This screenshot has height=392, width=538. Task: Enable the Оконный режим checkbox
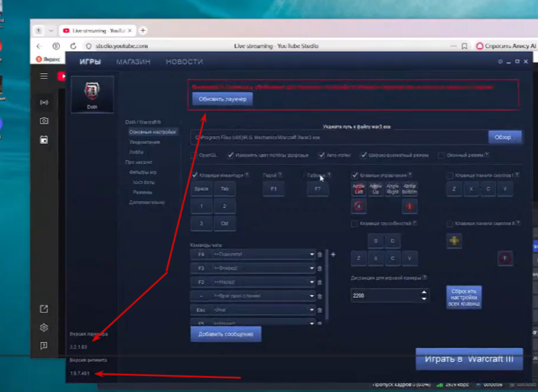pos(441,155)
